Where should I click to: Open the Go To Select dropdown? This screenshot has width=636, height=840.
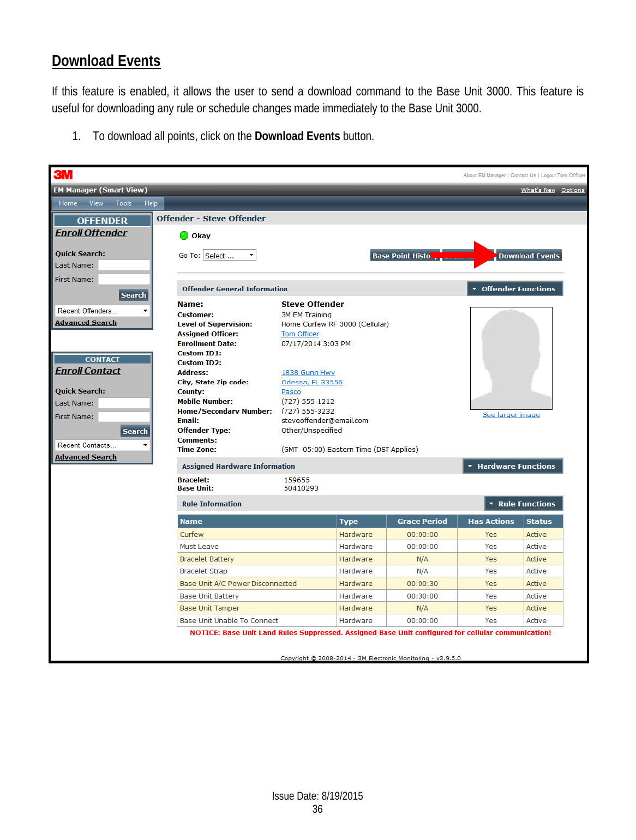[229, 255]
